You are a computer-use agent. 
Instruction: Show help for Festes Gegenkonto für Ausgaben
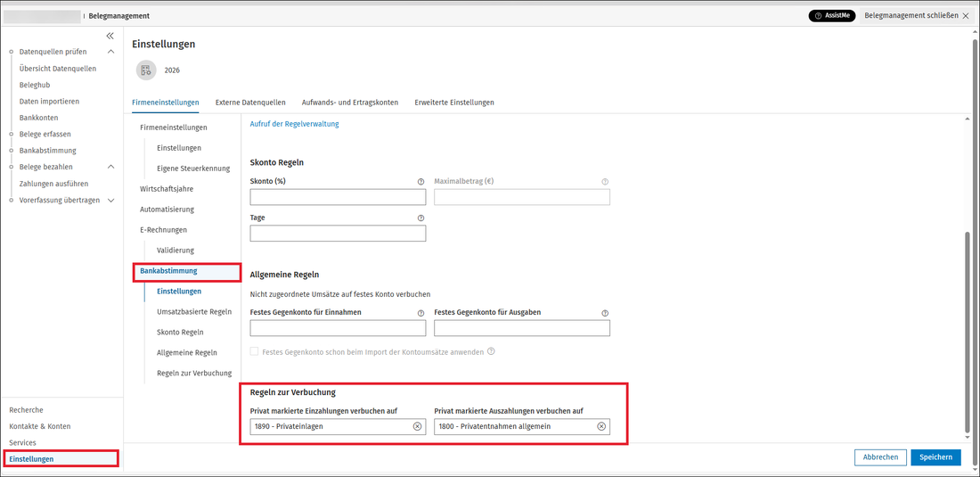click(x=605, y=313)
